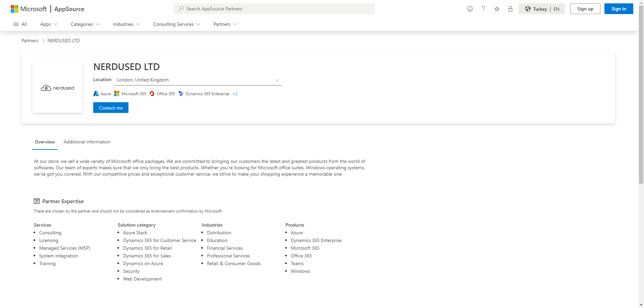The width and height of the screenshot is (644, 308).
Task: Expand the Categories dropdown
Action: (x=85, y=24)
